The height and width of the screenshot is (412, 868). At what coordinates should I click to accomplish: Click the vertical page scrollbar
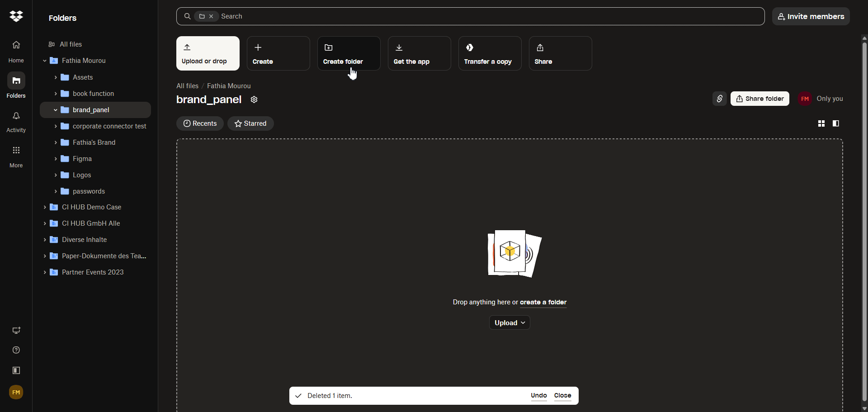pyautogui.click(x=864, y=222)
